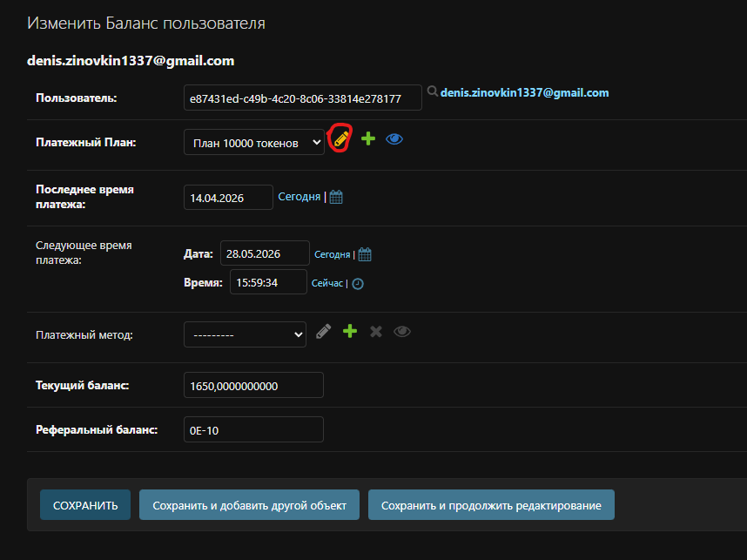Focus the Реферальный баланс input field
Screen dimensions: 747x560
click(x=253, y=429)
